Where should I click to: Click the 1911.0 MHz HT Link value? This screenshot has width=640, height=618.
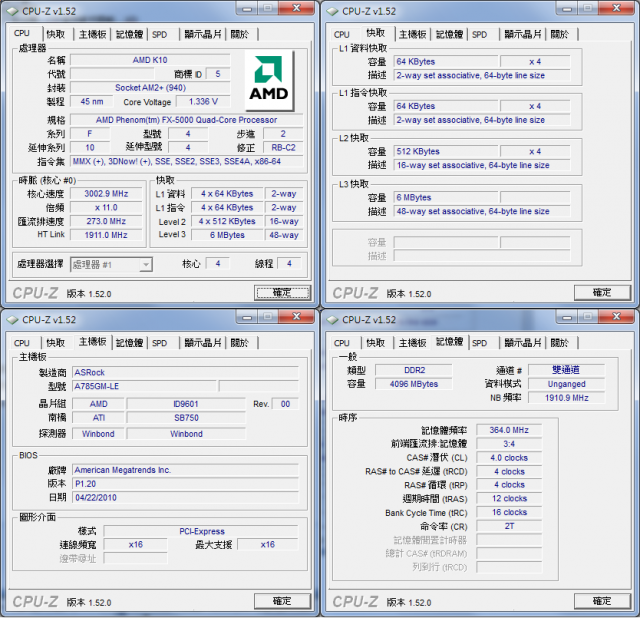(x=106, y=235)
